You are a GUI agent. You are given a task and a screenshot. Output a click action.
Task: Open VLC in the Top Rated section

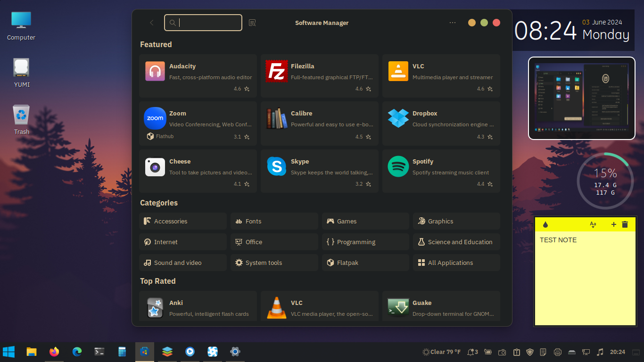pyautogui.click(x=320, y=306)
